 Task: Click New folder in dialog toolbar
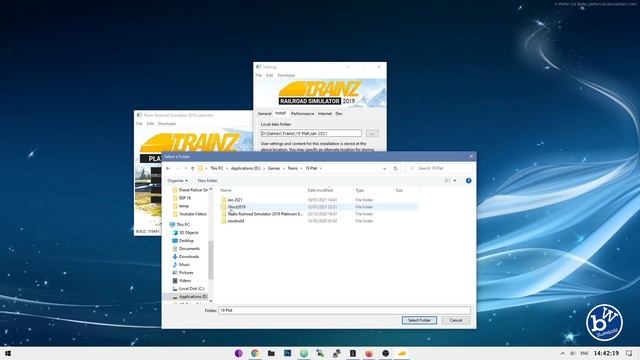point(207,180)
